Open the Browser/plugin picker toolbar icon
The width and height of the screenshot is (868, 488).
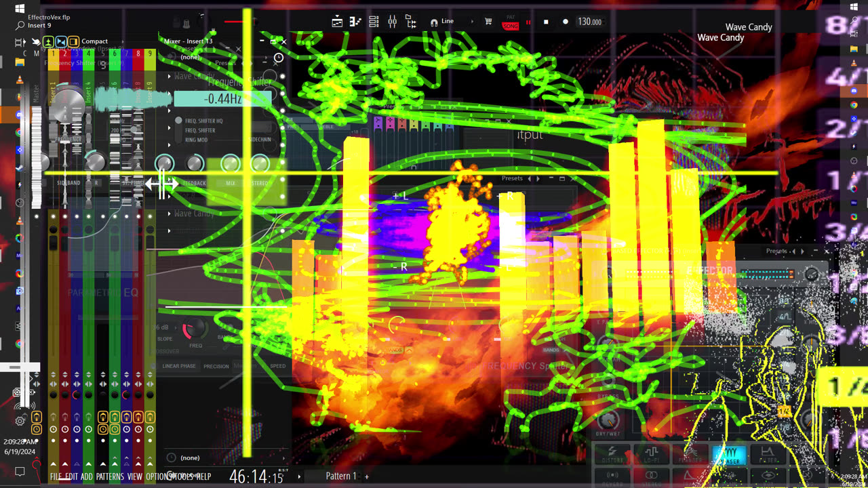click(x=410, y=22)
